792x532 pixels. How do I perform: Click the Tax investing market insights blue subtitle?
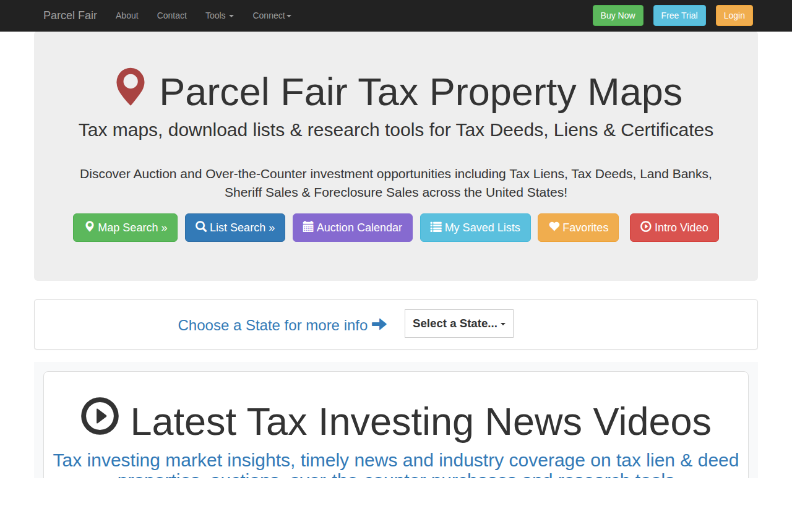coord(396,464)
